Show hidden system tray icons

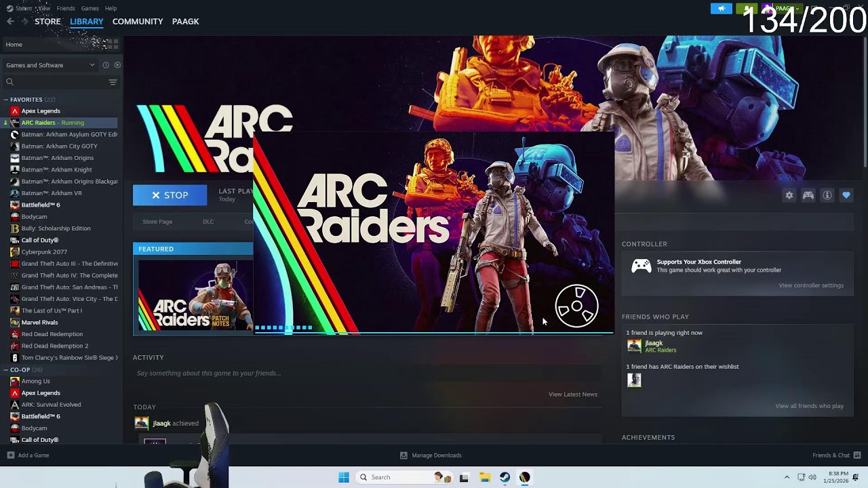787,477
